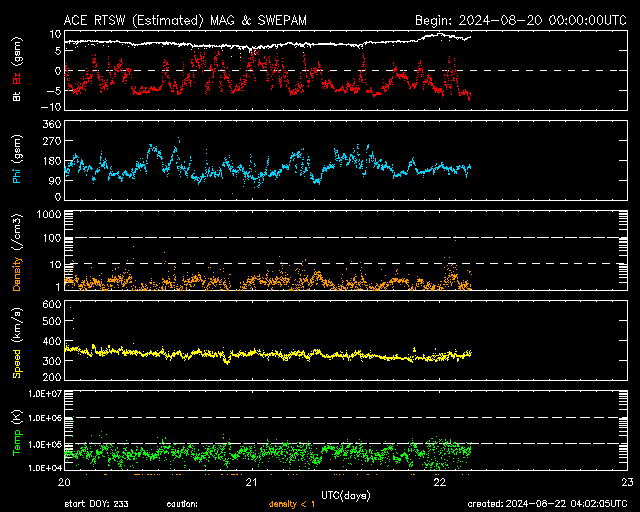Click the '400' tick on Speed axis
640x512 pixels.
[52, 341]
